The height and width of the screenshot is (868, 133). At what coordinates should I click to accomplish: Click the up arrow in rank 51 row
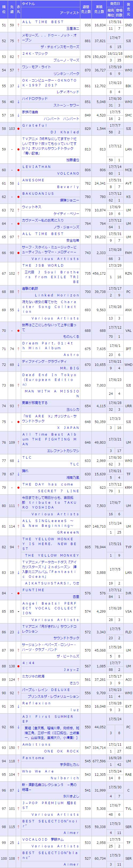(x=18, y=25)
